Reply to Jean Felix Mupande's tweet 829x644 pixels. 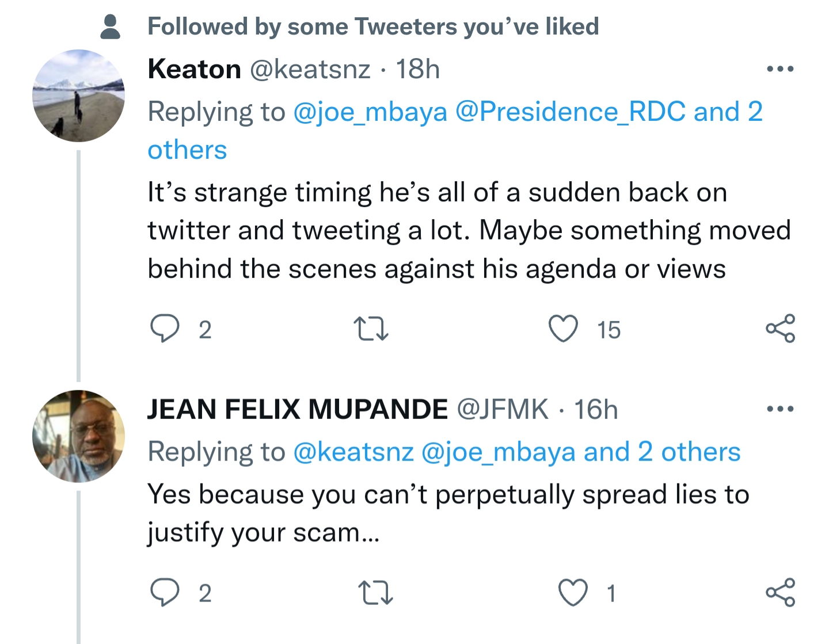(165, 592)
